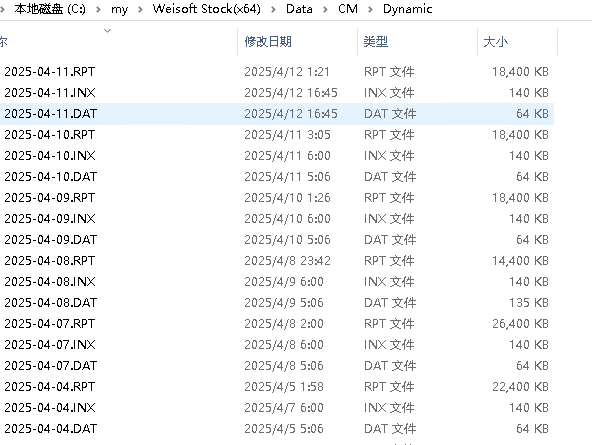Image resolution: width=592 pixels, height=445 pixels.
Task: Select file 2025-04-07.RPT
Action: tap(49, 323)
